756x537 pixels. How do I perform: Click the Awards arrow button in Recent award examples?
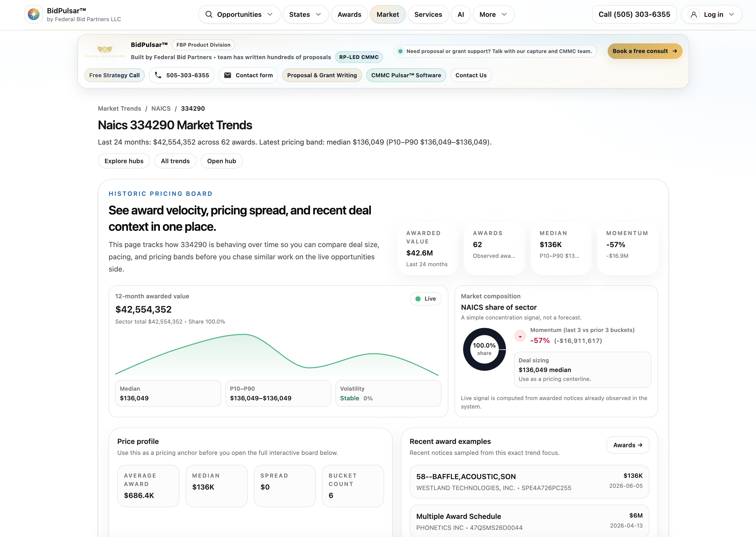coord(628,445)
